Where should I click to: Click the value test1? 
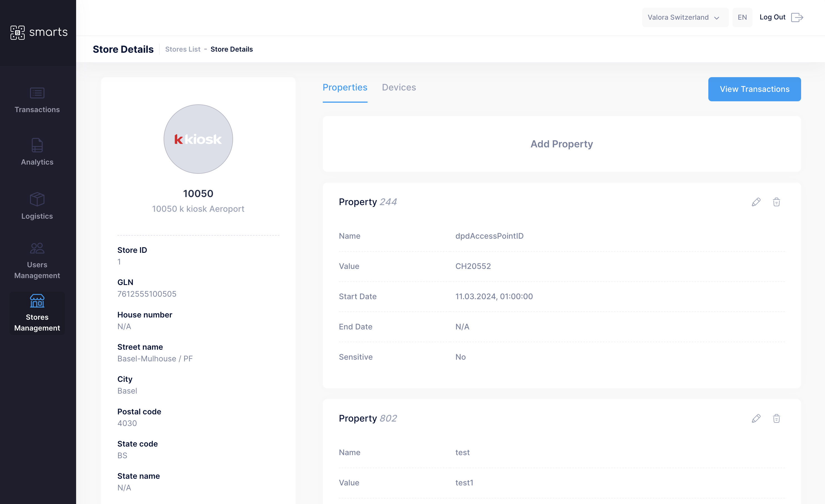pos(464,483)
